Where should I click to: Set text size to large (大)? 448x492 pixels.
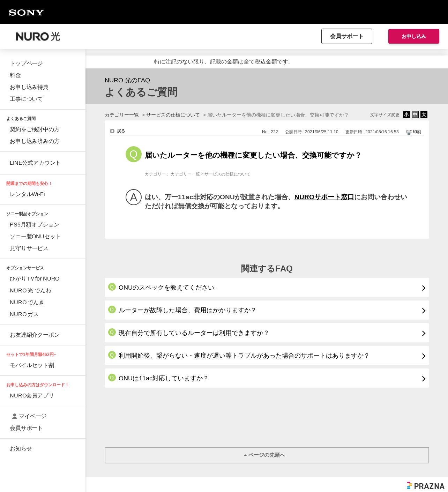tap(424, 114)
